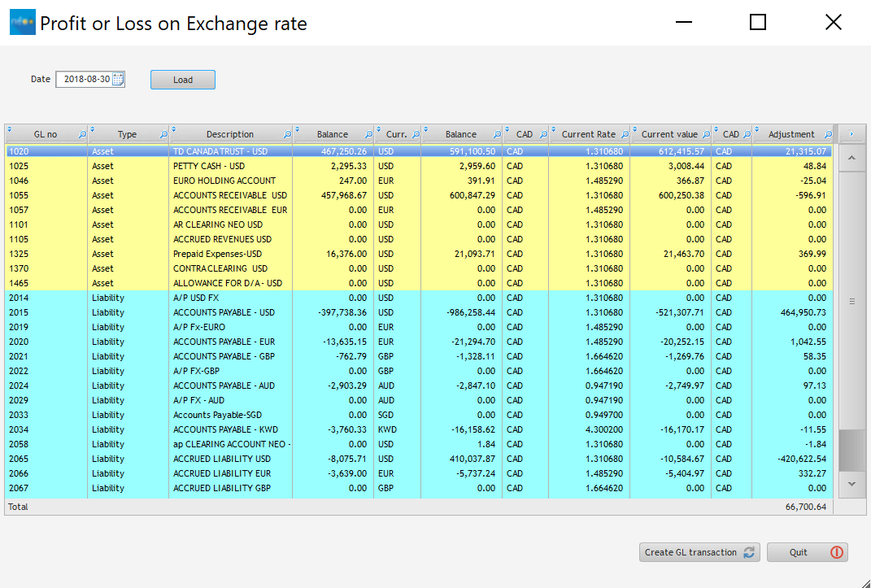Click the search icon in Adjustment column
Image resolution: width=871 pixels, height=588 pixels.
click(x=828, y=135)
